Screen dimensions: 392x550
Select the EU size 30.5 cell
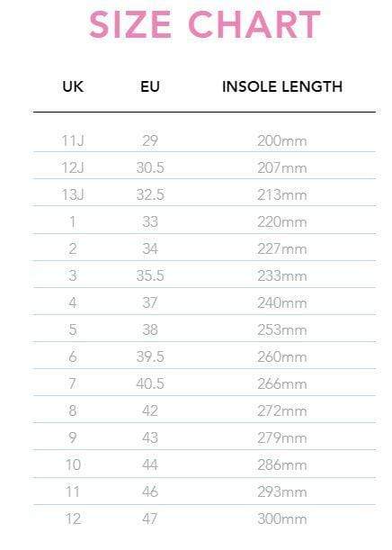(150, 167)
